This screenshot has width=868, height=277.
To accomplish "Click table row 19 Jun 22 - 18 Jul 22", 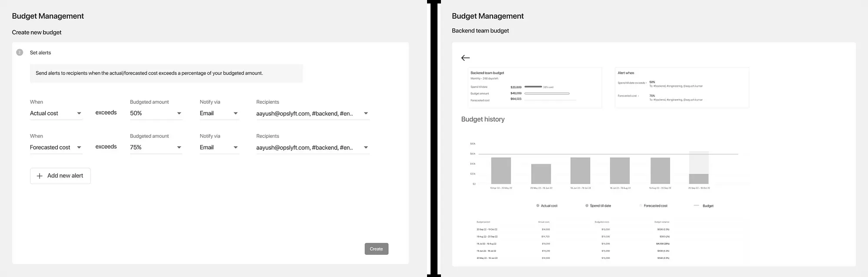I will (x=573, y=251).
